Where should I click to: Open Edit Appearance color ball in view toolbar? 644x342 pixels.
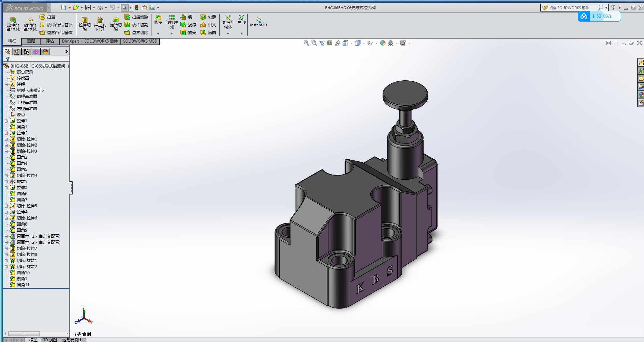[382, 43]
